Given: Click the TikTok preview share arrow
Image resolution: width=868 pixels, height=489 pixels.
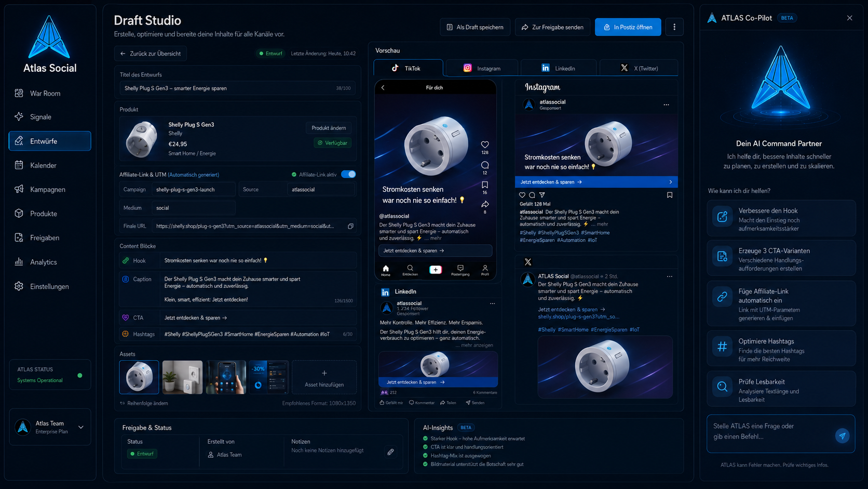Looking at the screenshot, I should pyautogui.click(x=485, y=204).
